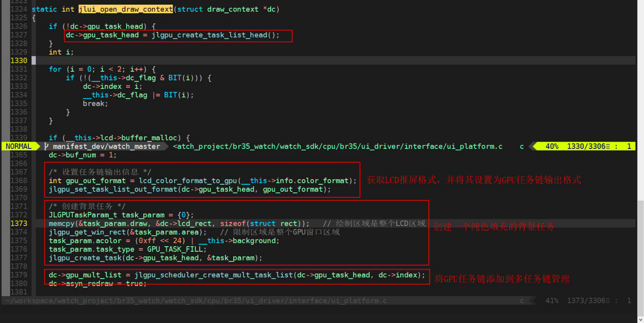
Task: Click jlgpu_create_task call line
Action: (x=156, y=258)
